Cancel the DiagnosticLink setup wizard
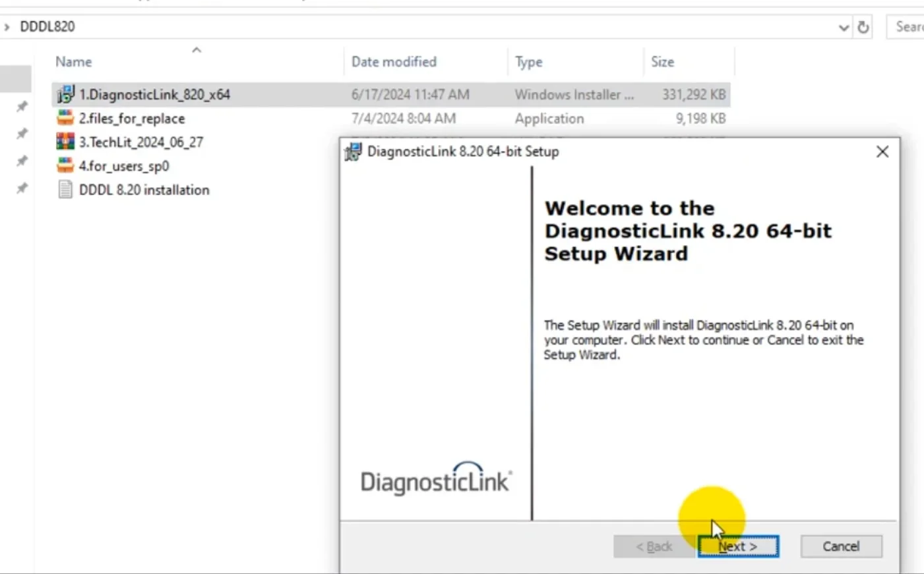This screenshot has width=924, height=574. (x=841, y=546)
